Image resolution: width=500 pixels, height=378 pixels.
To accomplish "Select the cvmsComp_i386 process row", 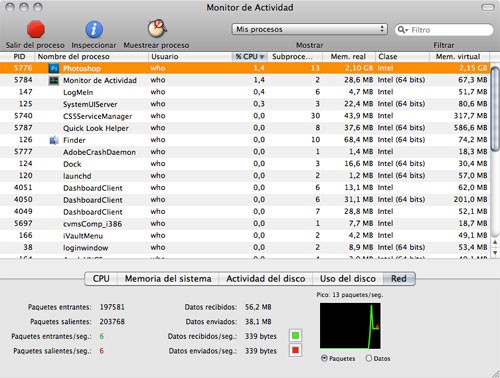I will click(245, 224).
